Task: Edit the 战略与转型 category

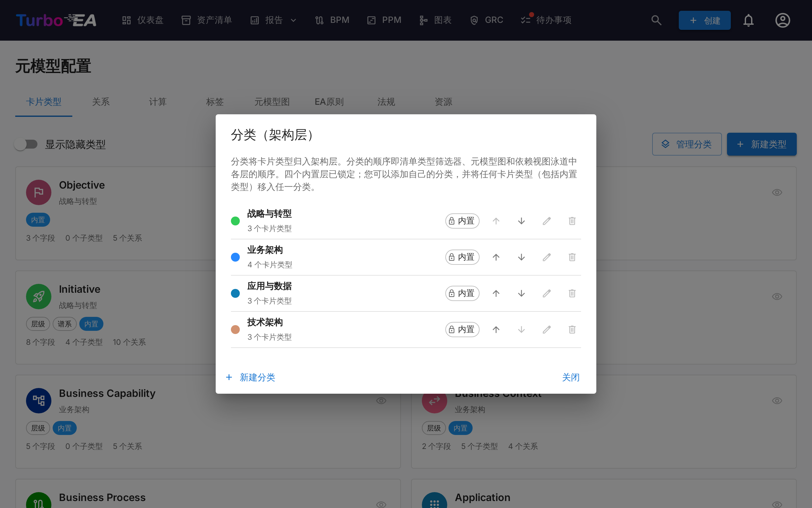Action: point(547,221)
